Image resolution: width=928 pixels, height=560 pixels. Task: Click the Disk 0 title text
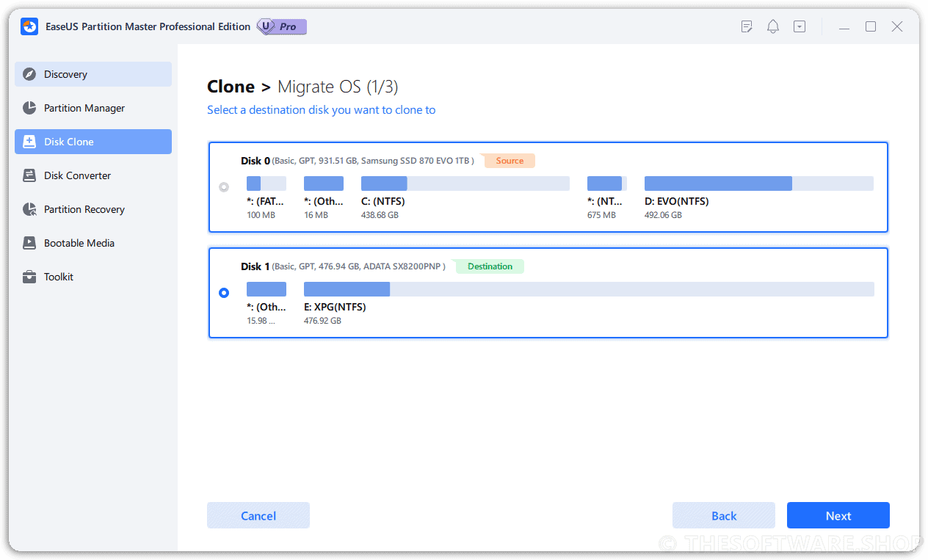255,161
